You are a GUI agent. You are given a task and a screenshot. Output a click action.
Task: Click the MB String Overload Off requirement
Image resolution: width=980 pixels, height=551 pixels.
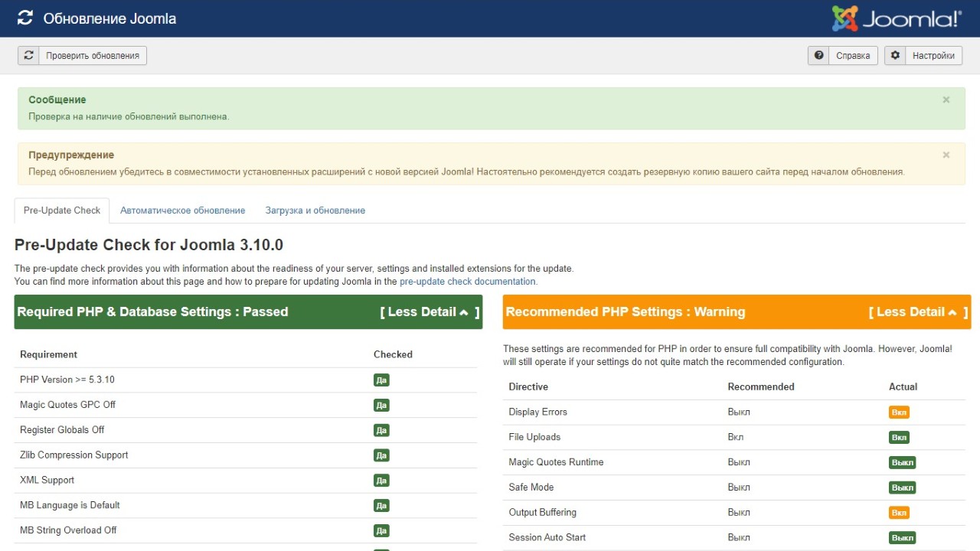[69, 530]
